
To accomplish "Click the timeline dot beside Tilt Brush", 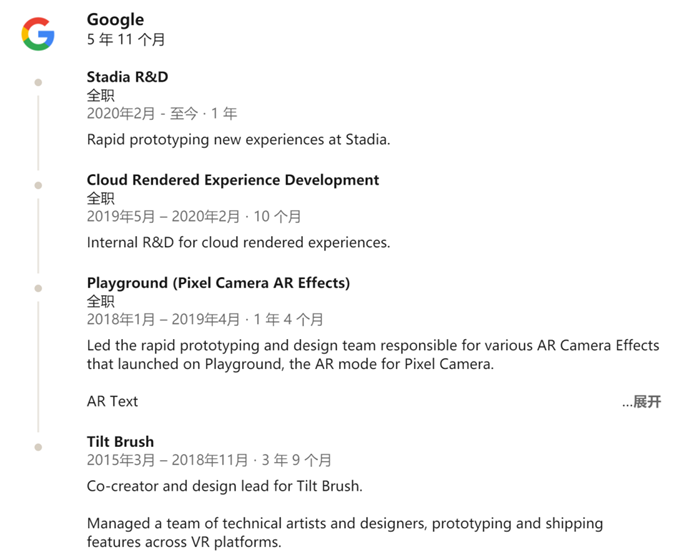I will click(38, 446).
